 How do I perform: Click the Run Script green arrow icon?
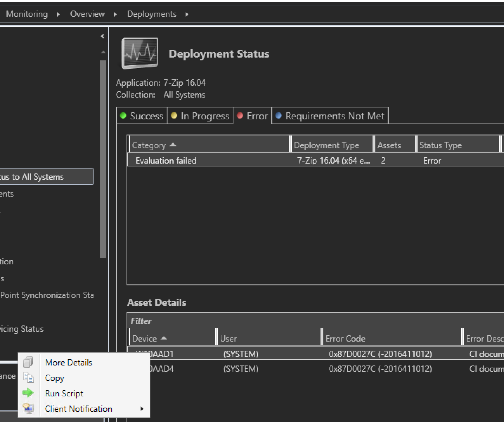click(x=28, y=393)
